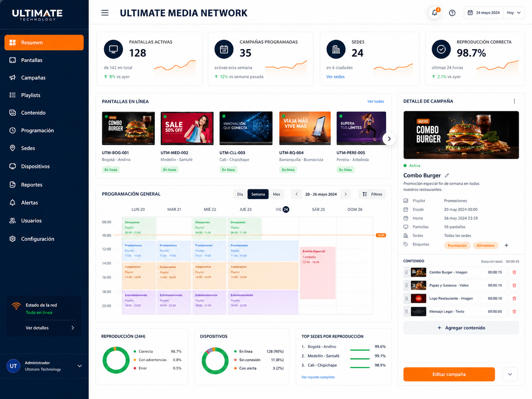This screenshot has height=399, width=532.
Task: Click Ver todas in Pantallas en línea
Action: tap(375, 101)
